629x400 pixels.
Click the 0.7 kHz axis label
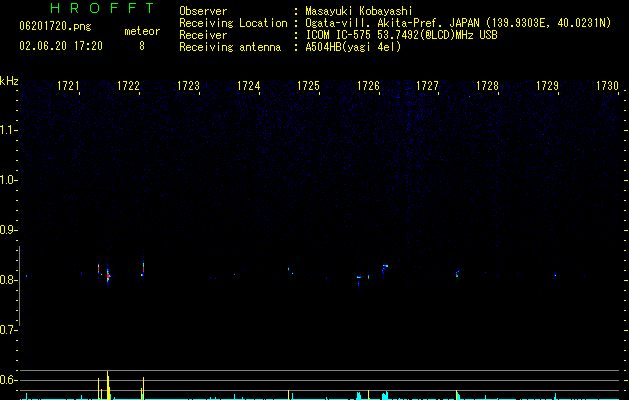pos(9,330)
